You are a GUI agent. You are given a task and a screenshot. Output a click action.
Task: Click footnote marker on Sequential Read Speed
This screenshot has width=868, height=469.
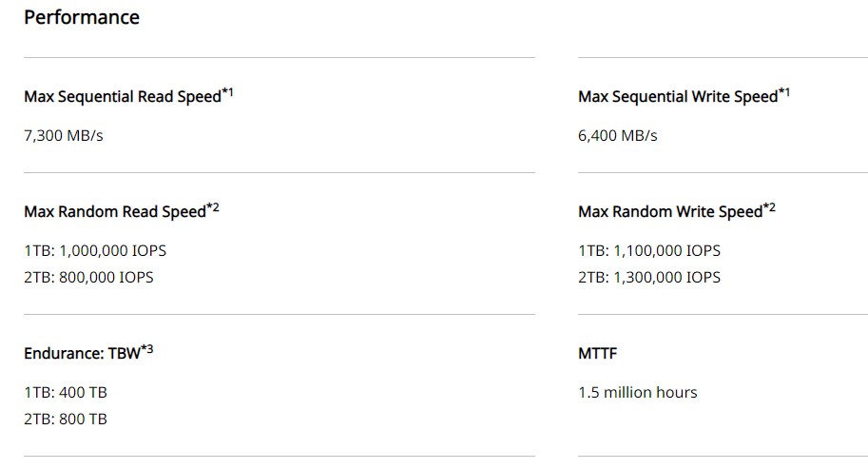coord(227,92)
